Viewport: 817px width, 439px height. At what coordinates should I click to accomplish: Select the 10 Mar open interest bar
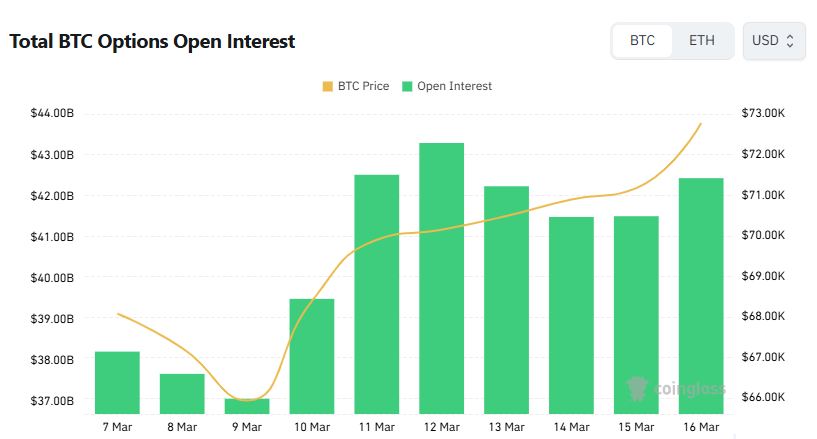tap(312, 356)
